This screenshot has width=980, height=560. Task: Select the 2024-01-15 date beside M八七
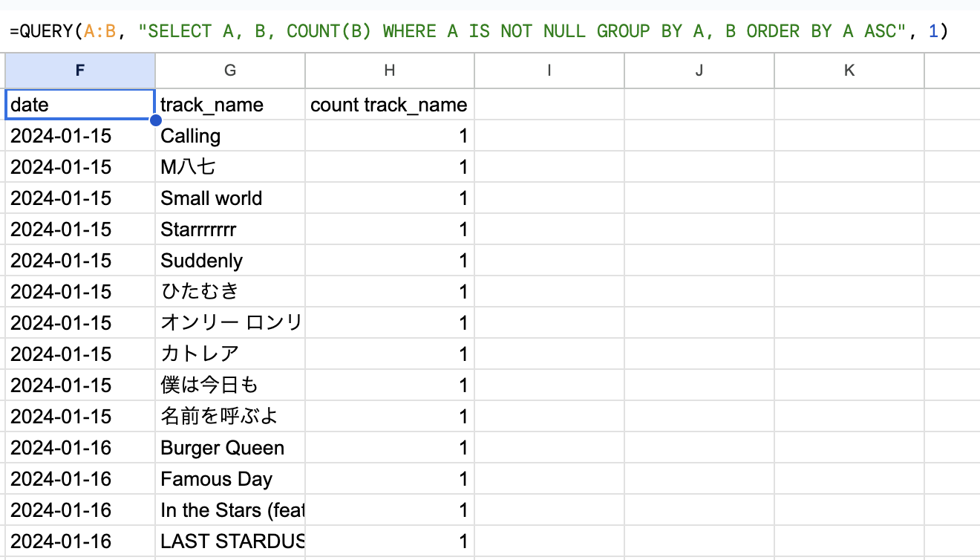coord(80,167)
